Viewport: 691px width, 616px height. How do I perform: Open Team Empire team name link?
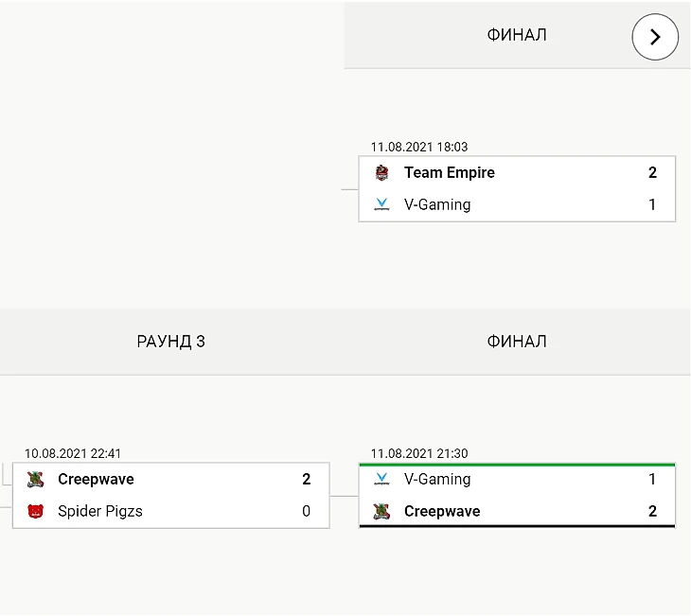(449, 172)
